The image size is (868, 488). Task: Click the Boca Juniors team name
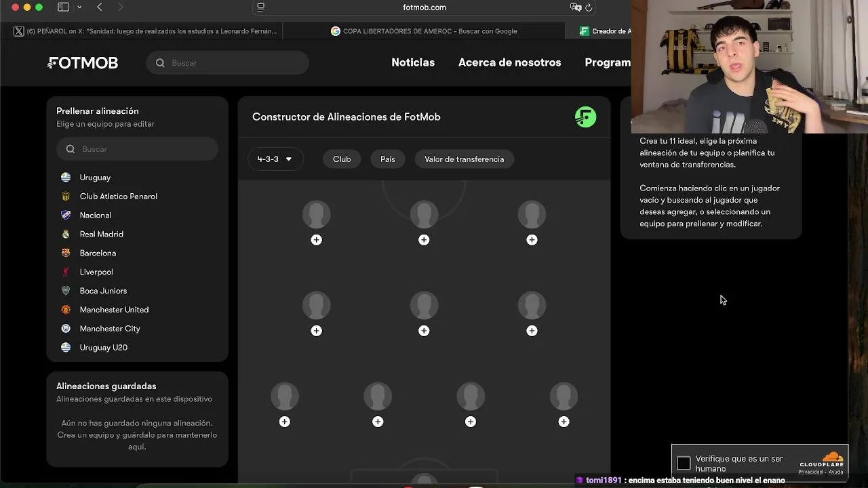pos(103,291)
